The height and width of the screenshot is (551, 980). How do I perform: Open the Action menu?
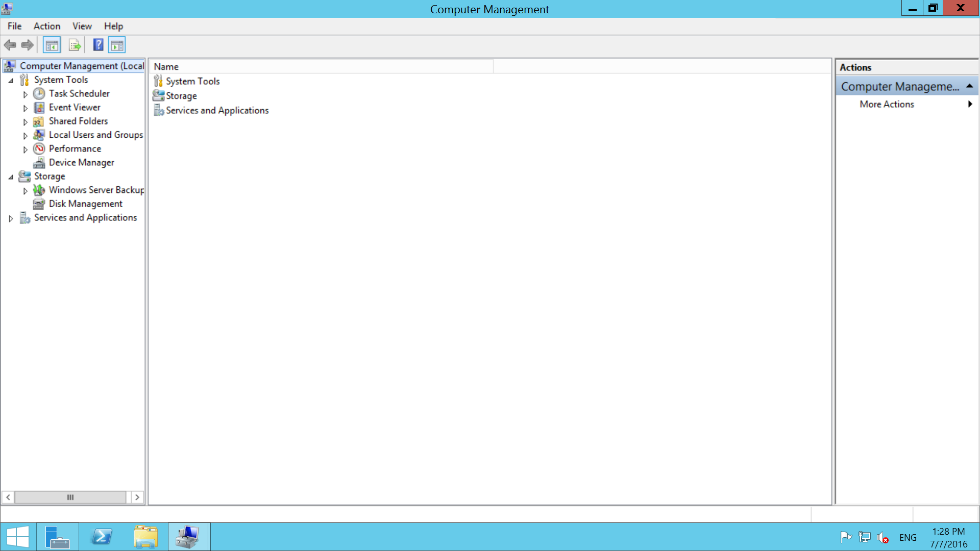click(47, 26)
